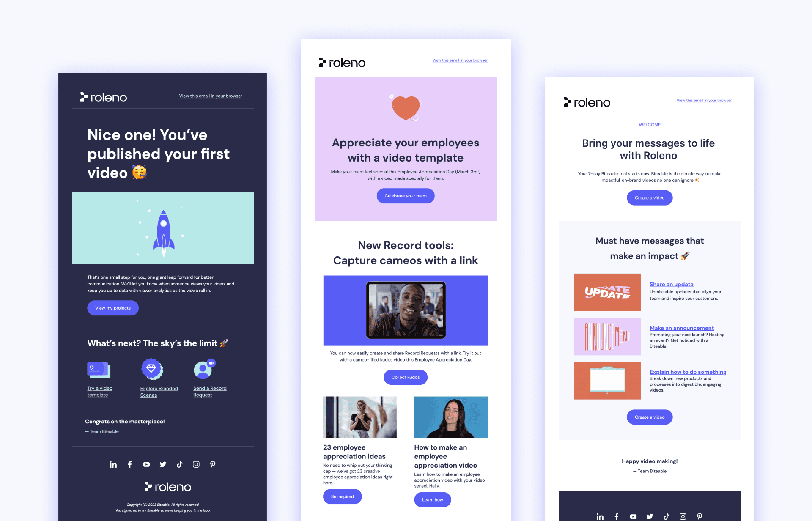Click 'Try a video template' link
Image resolution: width=812 pixels, height=521 pixels.
[99, 391]
